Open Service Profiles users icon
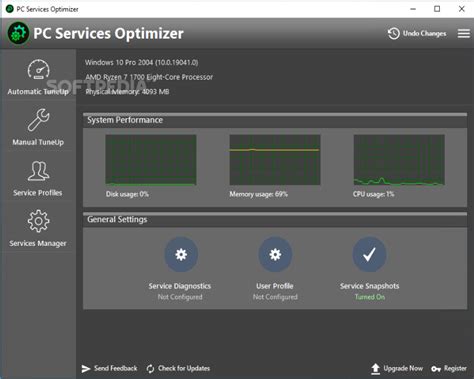 coord(38,171)
